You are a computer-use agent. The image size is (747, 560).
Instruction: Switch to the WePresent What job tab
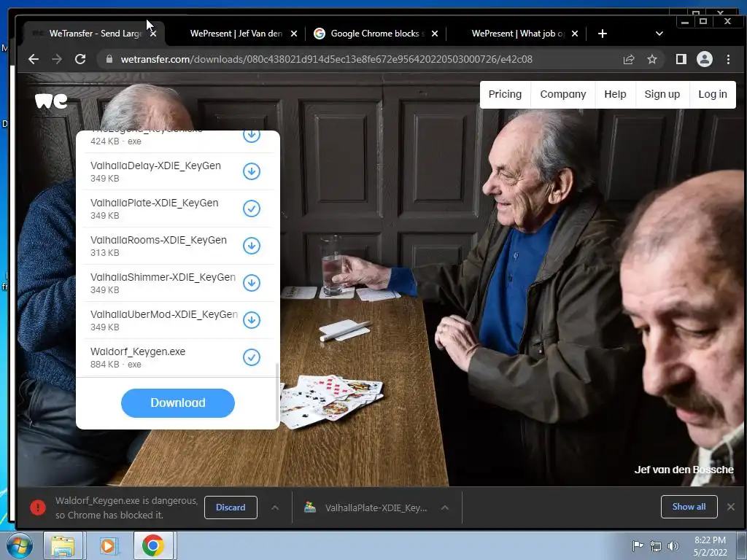tap(517, 34)
